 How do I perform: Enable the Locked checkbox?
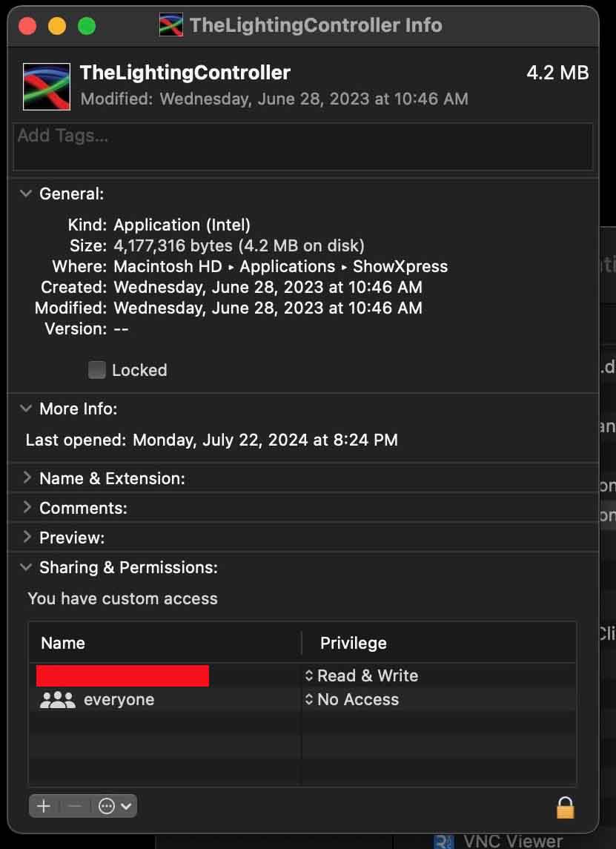click(x=97, y=370)
